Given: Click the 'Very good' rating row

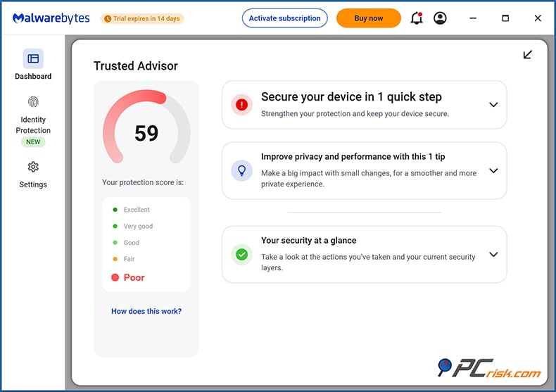Looking at the screenshot, I should click(132, 226).
